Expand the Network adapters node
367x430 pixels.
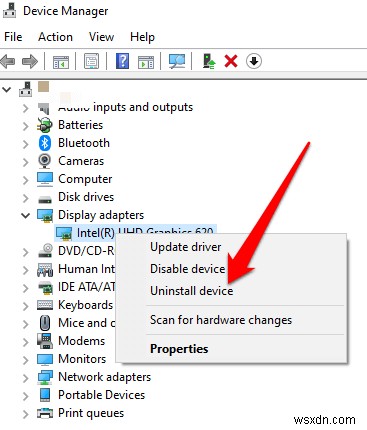(x=26, y=378)
